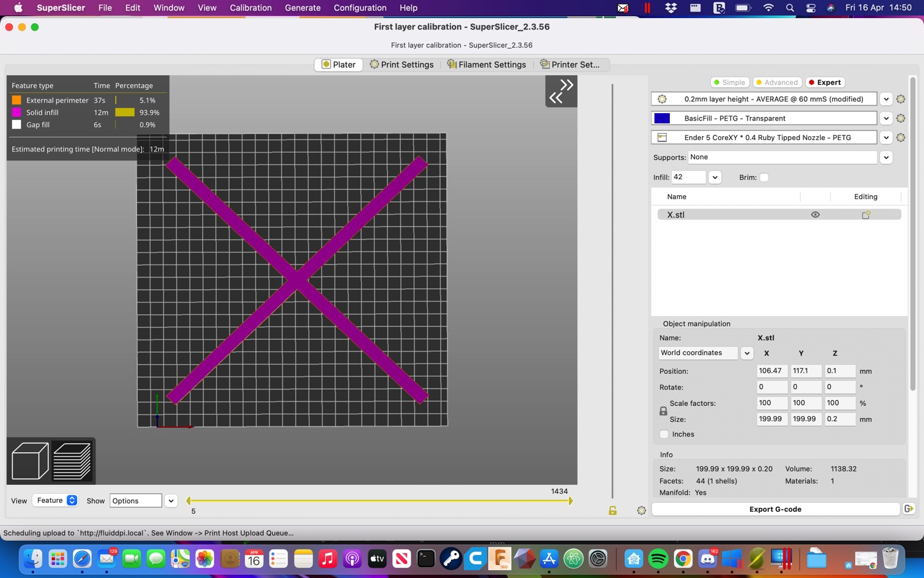Open Spotlight search in the menu bar

(789, 8)
